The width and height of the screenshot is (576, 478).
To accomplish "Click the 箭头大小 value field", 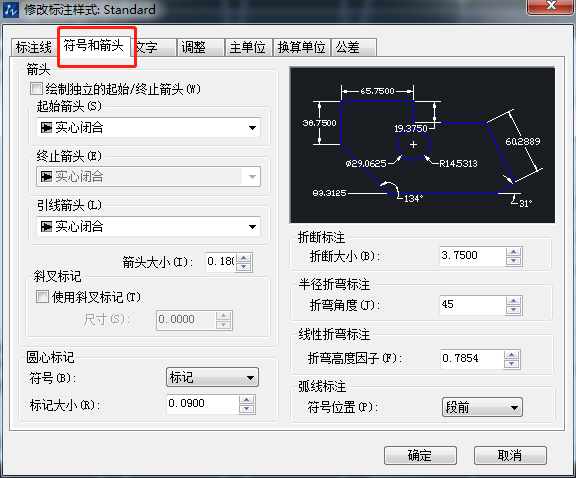I will click(220, 262).
